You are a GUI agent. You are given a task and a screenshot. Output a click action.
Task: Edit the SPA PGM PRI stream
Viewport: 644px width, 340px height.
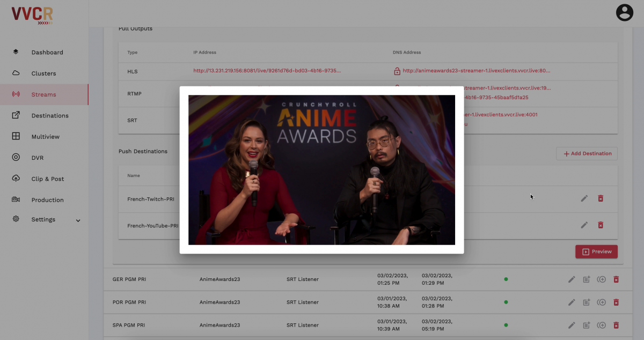572,325
